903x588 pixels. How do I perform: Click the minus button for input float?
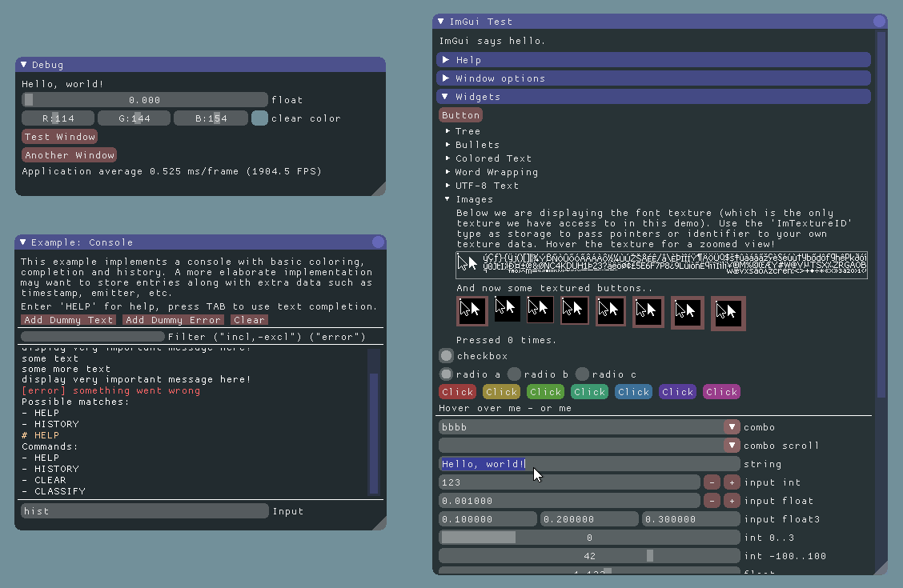coord(712,501)
